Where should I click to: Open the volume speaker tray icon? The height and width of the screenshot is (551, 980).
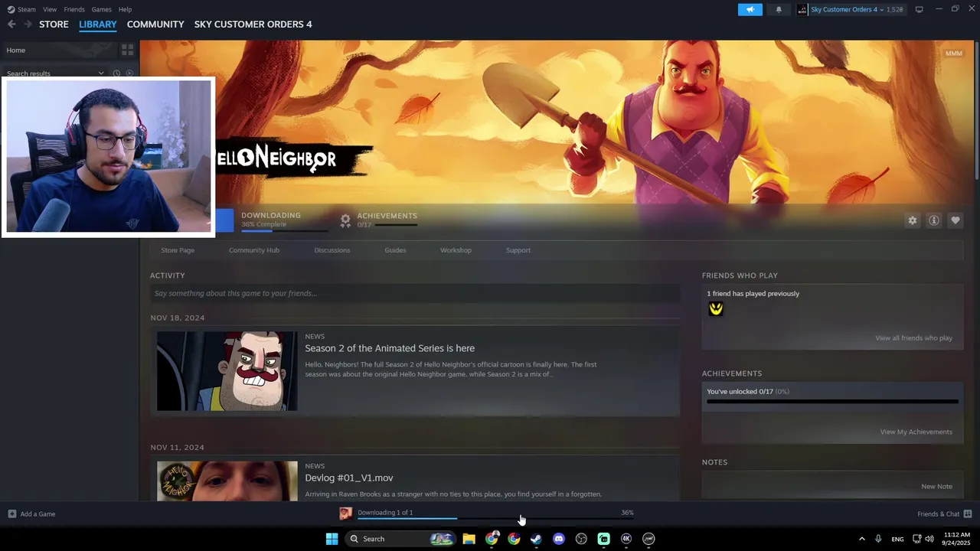tap(929, 539)
